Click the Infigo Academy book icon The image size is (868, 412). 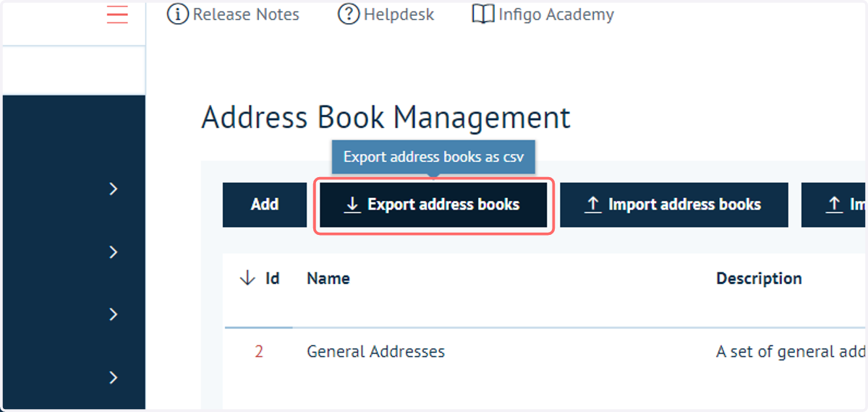click(483, 14)
